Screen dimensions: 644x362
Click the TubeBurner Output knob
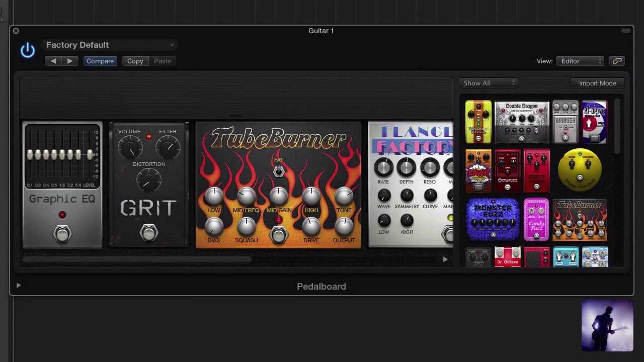click(344, 227)
